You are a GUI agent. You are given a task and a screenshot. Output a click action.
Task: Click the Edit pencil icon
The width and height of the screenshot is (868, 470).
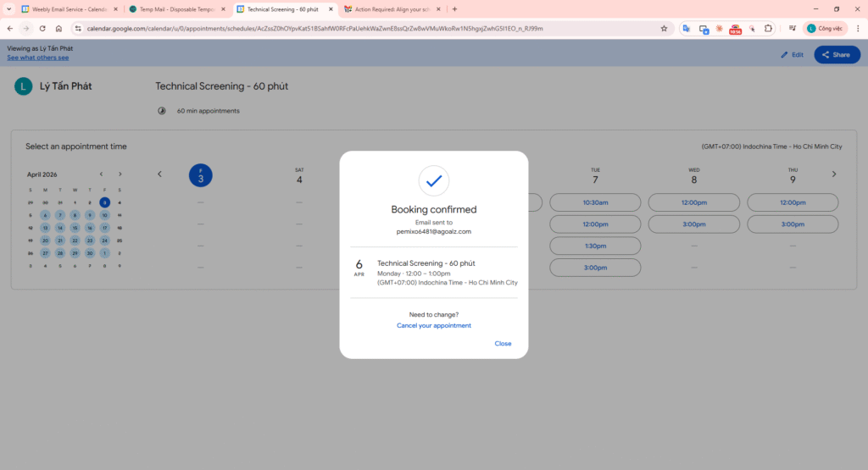tap(792, 54)
